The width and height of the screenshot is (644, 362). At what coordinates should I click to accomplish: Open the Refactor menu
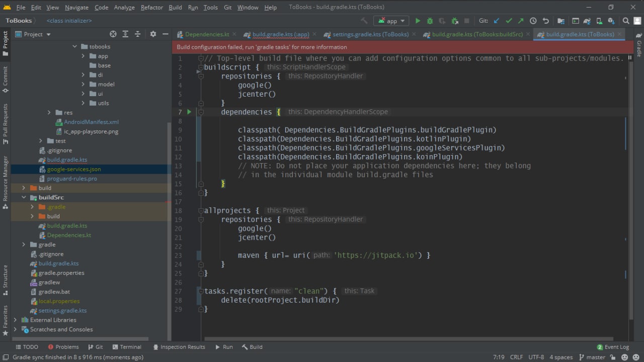pos(152,7)
